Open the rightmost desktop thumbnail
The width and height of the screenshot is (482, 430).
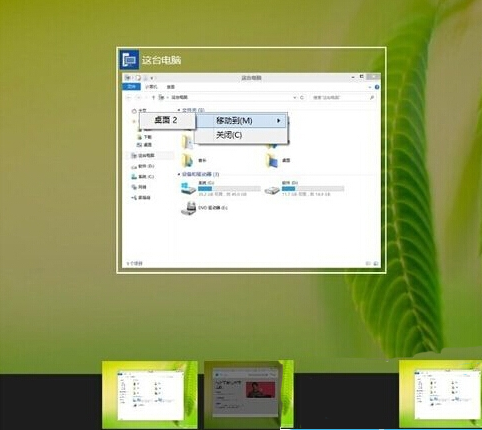[x=440, y=394]
